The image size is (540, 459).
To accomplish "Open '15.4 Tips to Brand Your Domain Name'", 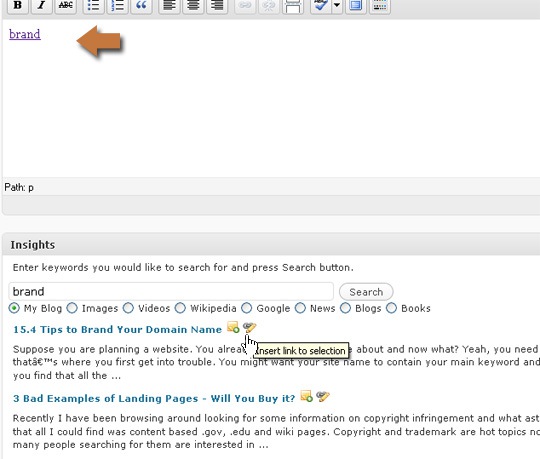I will pos(117,330).
